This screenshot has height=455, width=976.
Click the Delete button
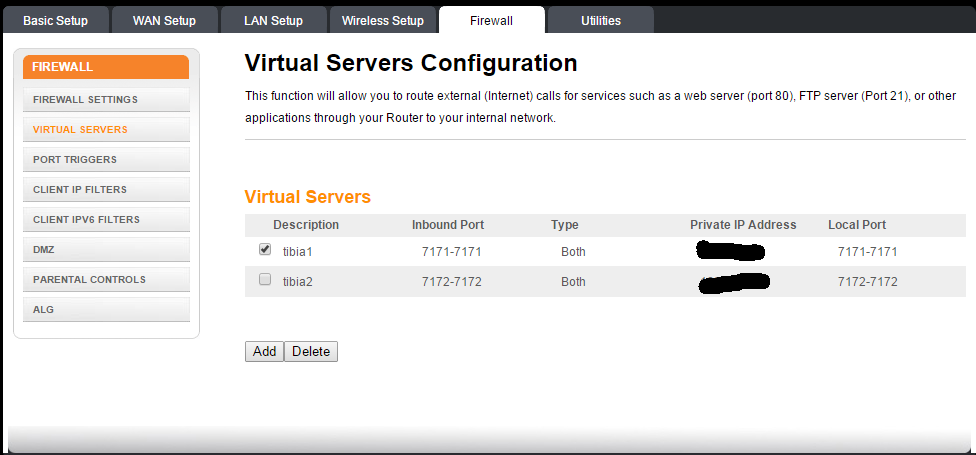pyautogui.click(x=311, y=351)
